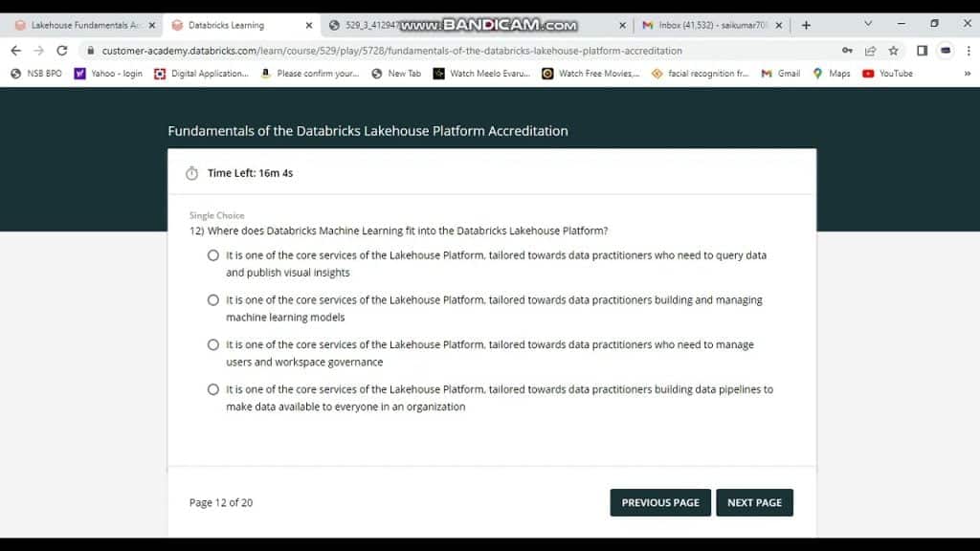Click the timer stopwatch icon
This screenshot has width=980, height=551.
coord(191,173)
